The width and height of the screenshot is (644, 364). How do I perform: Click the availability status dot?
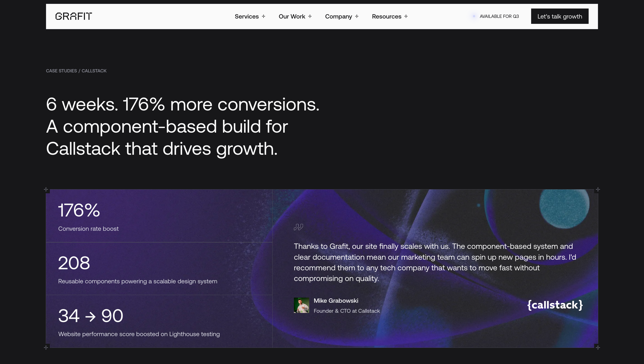(x=474, y=16)
